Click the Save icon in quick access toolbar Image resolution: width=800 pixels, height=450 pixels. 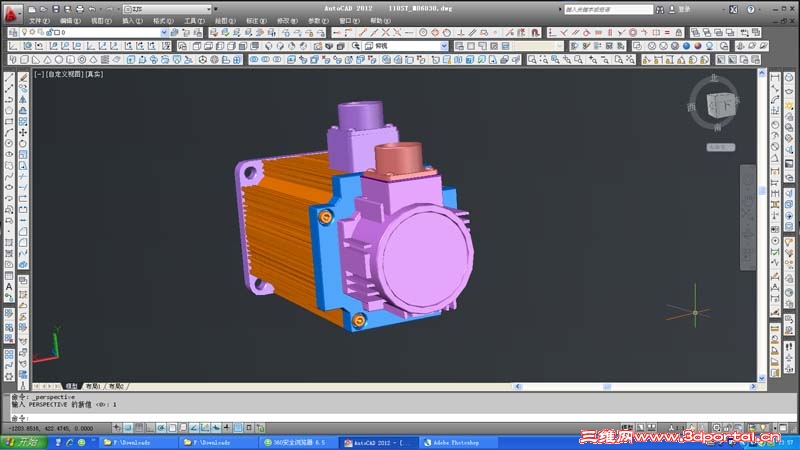pyautogui.click(x=56, y=9)
